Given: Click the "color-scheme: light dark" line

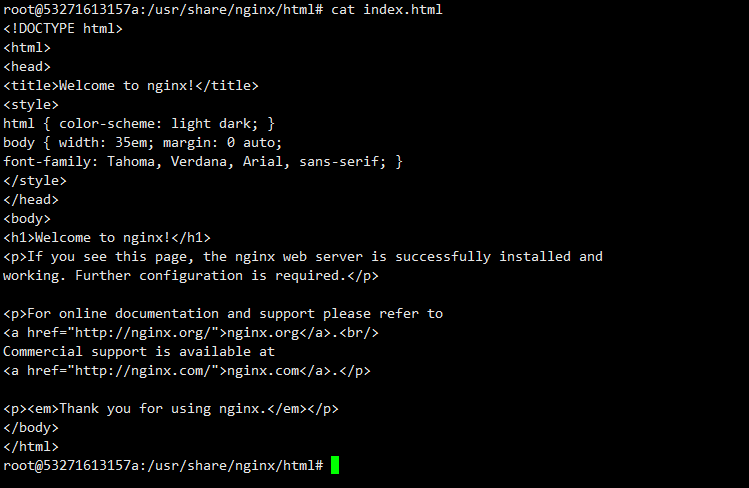Looking at the screenshot, I should pos(138,123).
